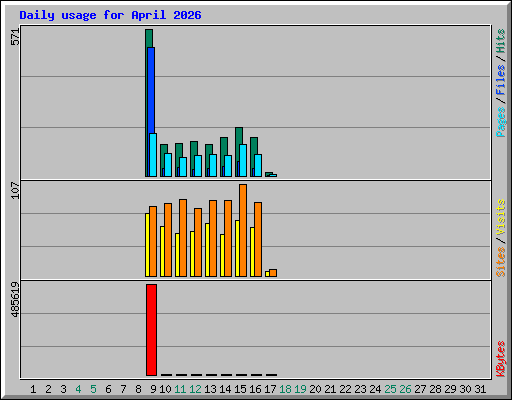
Task: Click the orange Sites bar for day 10
Action: coord(168,240)
